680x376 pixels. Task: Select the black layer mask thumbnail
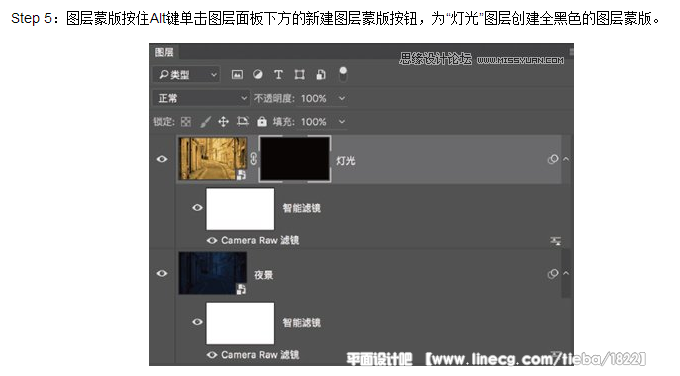tap(295, 159)
